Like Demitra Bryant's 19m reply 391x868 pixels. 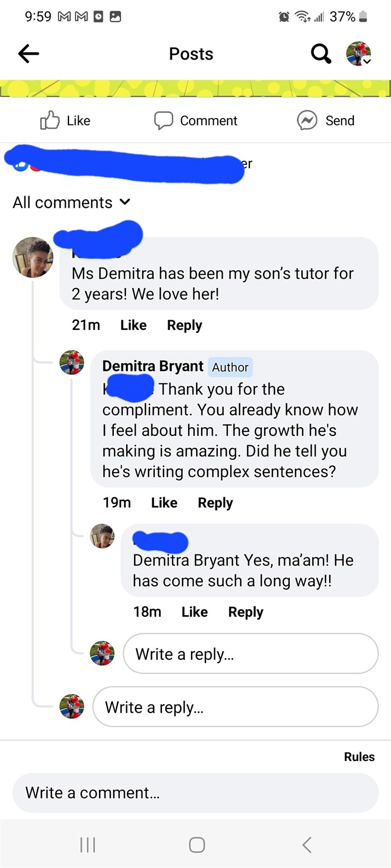[x=164, y=503]
